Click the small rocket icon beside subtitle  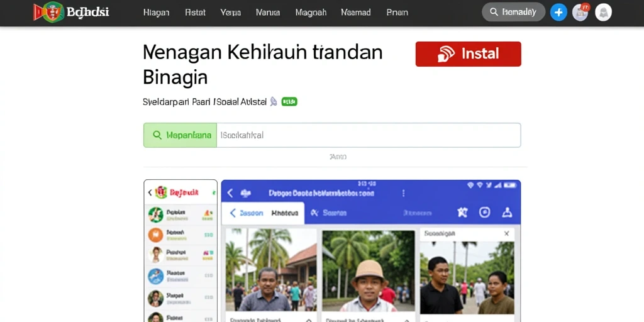coord(274,101)
